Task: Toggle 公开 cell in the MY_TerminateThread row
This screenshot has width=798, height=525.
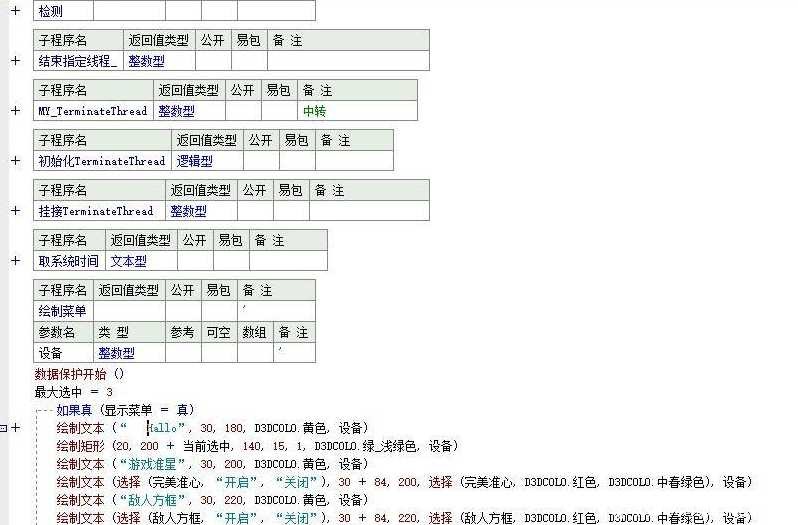Action: pos(243,111)
